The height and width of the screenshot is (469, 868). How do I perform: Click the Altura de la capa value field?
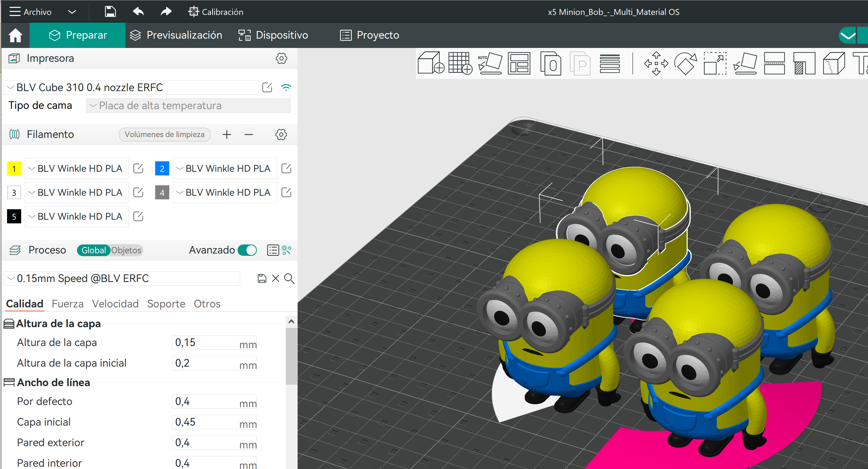pos(206,342)
